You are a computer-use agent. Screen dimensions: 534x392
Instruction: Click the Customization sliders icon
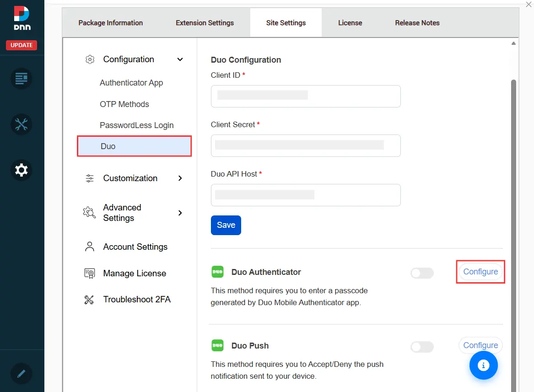point(90,178)
